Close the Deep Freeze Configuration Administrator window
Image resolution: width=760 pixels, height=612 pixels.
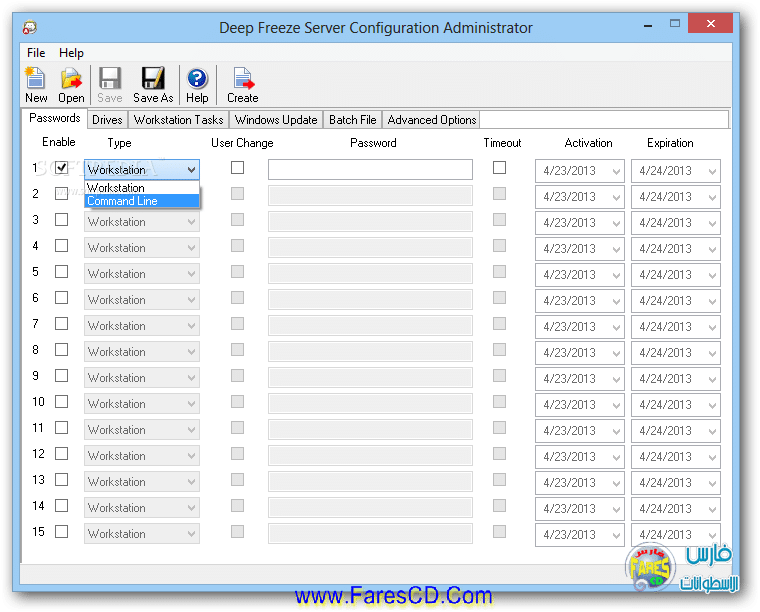(x=710, y=23)
